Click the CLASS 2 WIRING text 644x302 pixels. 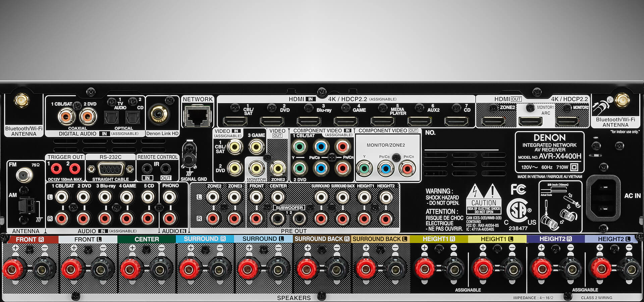point(597,298)
